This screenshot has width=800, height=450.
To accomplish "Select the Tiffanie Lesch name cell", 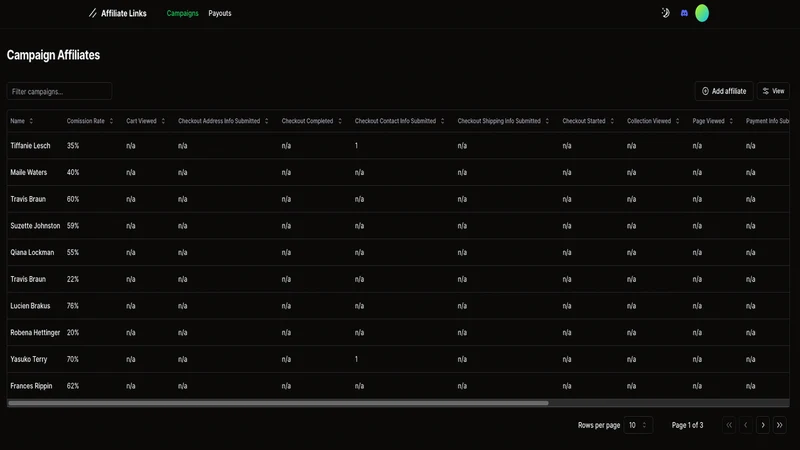I will (x=30, y=145).
